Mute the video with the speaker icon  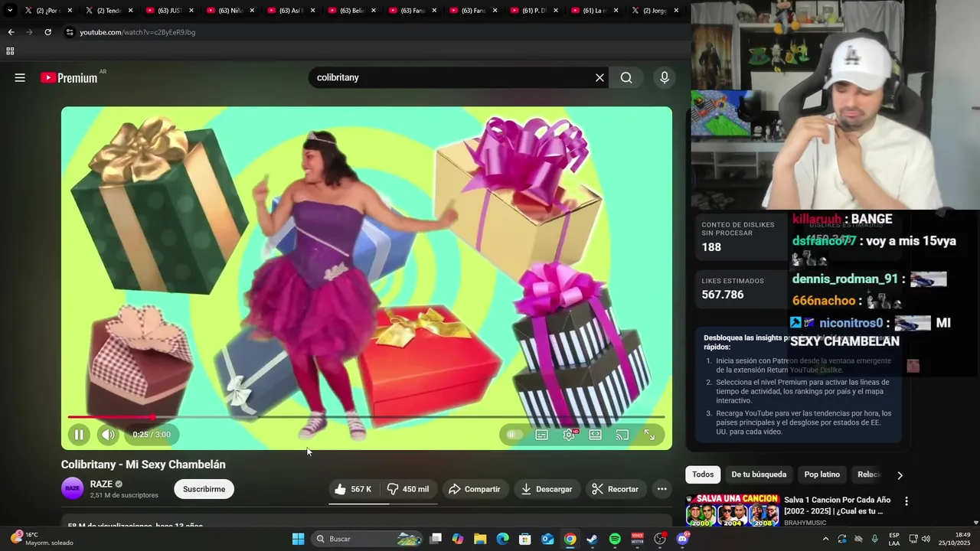pyautogui.click(x=108, y=435)
